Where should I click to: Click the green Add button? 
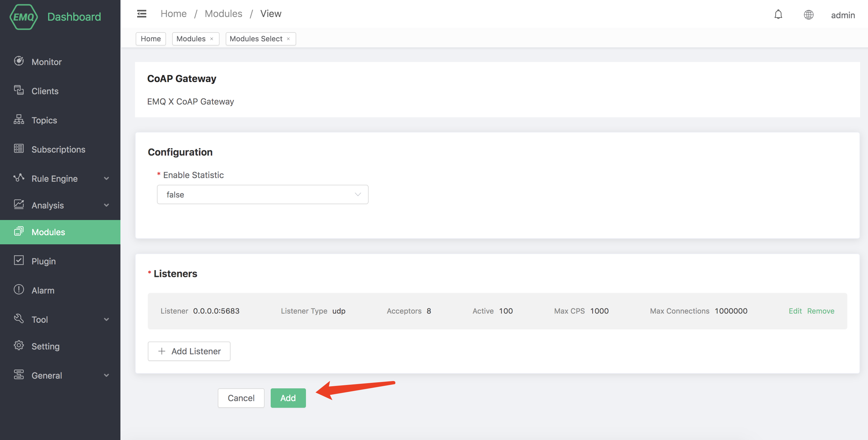point(288,398)
